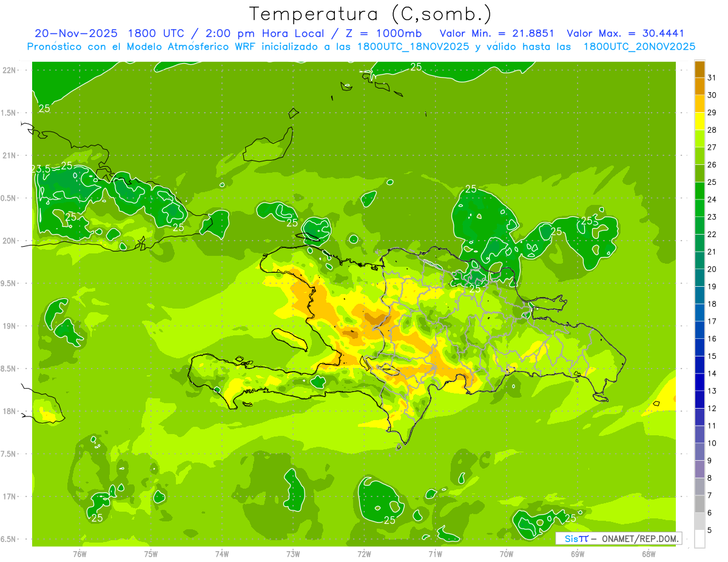Image resolution: width=728 pixels, height=562 pixels.
Task: Click the '20N' latitude axis label
Action: coord(10,241)
